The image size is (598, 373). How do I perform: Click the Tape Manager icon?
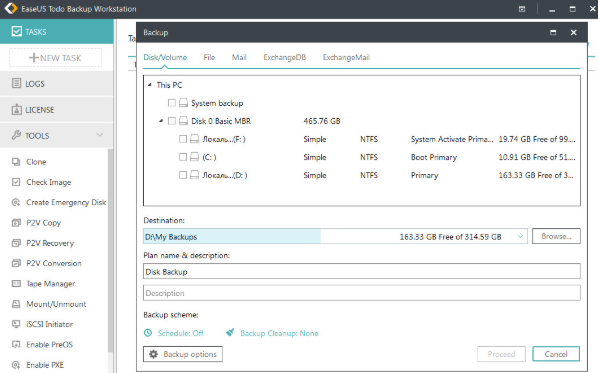click(x=16, y=283)
